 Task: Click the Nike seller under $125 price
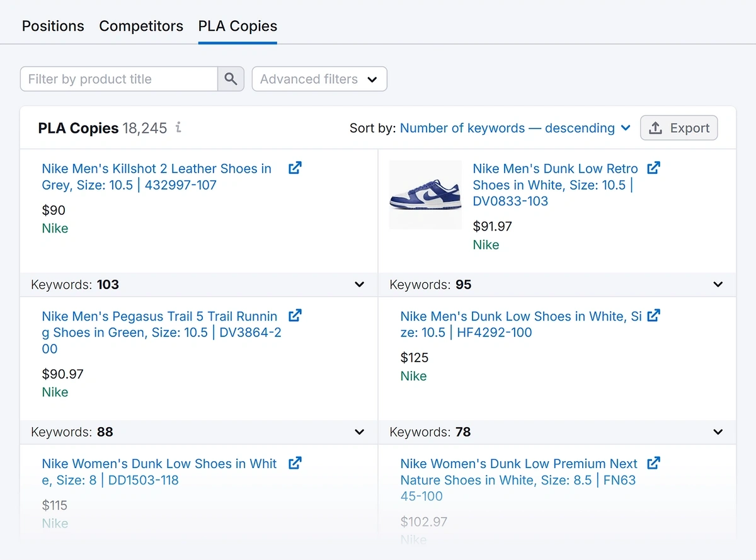tap(413, 376)
